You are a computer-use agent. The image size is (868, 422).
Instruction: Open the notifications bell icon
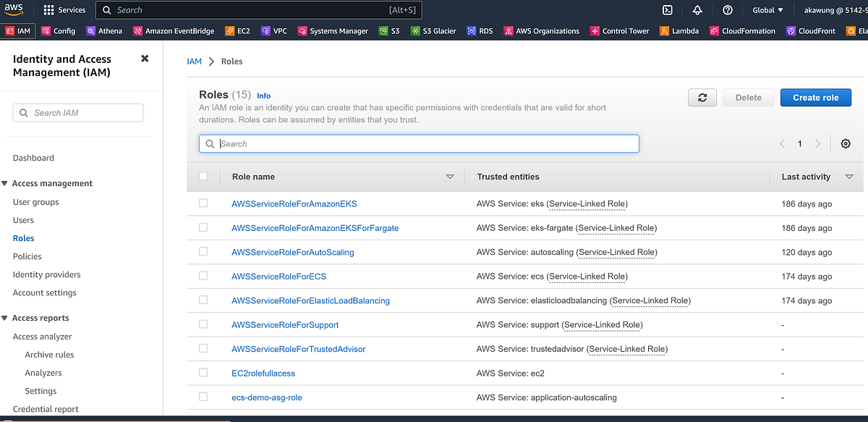(697, 10)
